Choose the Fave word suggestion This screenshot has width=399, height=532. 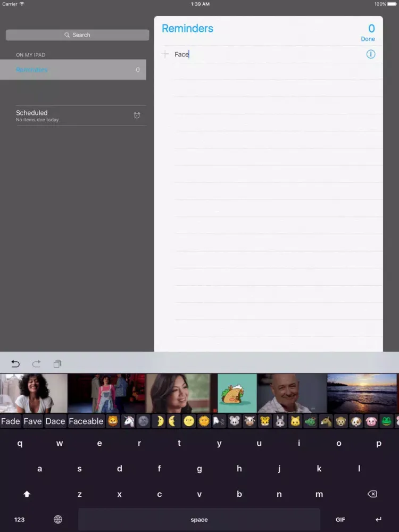pos(32,421)
